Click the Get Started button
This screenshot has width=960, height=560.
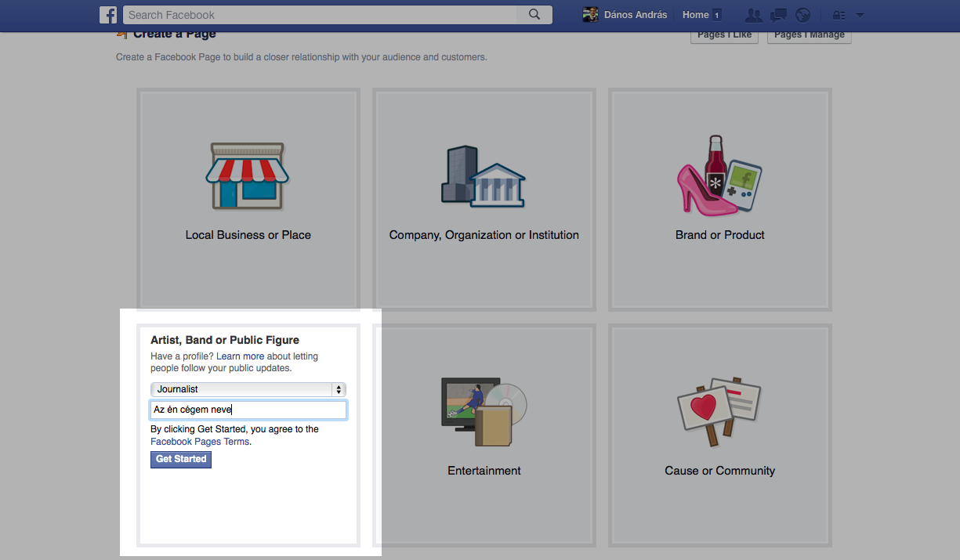point(181,460)
